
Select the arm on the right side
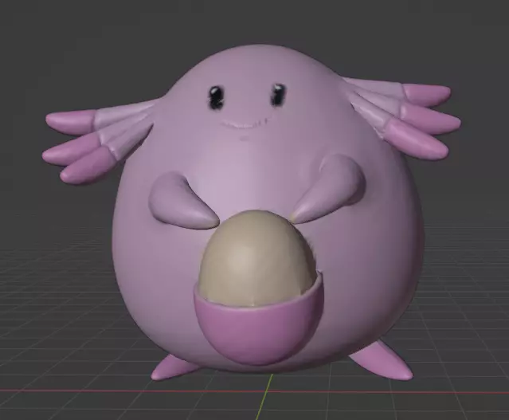pyautogui.click(x=328, y=190)
